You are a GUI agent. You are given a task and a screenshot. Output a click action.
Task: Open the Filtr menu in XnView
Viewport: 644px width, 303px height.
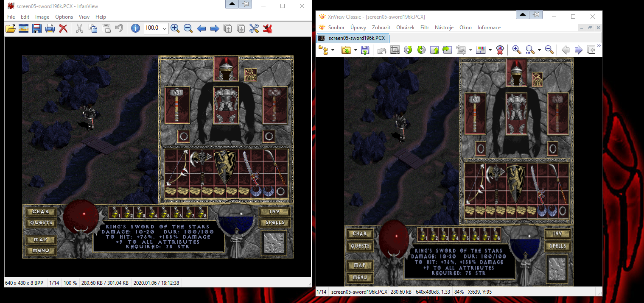[x=425, y=28]
